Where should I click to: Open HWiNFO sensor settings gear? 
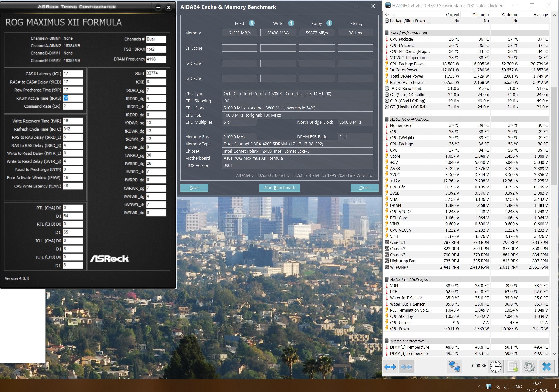529,367
